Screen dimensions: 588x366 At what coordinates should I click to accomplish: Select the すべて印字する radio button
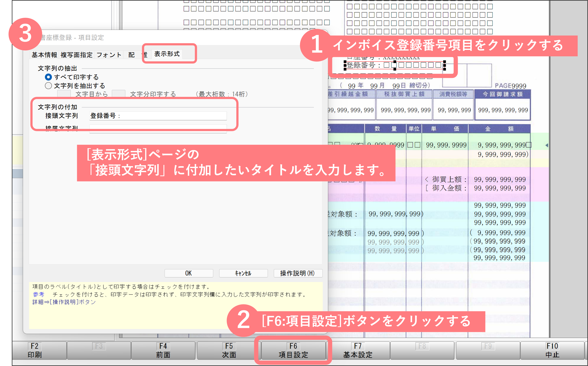(x=48, y=77)
